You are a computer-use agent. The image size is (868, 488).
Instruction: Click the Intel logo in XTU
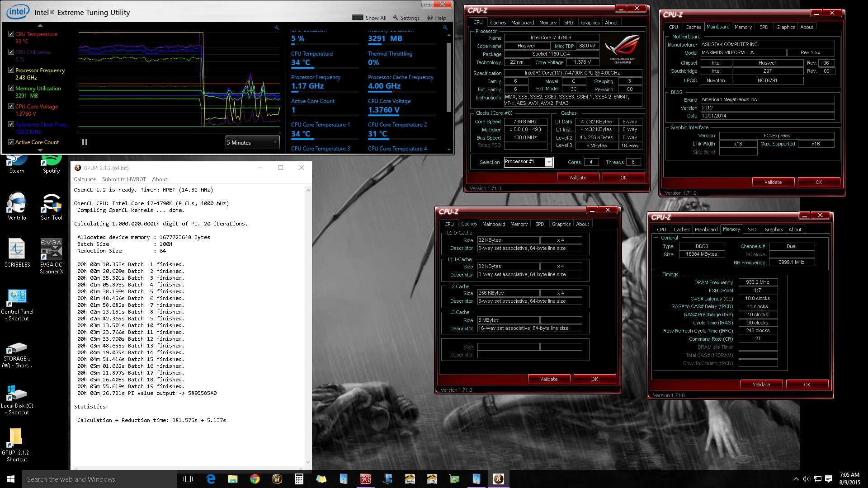[18, 11]
